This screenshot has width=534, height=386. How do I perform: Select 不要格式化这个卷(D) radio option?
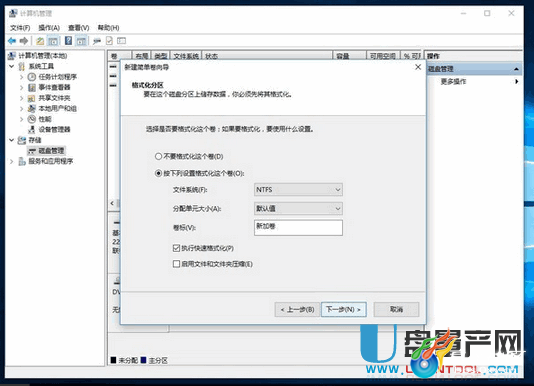pos(158,156)
